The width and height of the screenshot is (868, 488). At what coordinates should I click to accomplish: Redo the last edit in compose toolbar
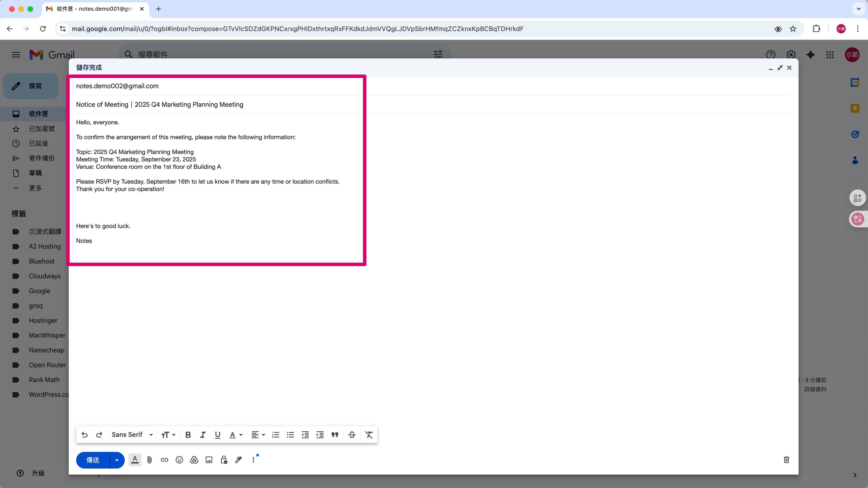coord(99,435)
